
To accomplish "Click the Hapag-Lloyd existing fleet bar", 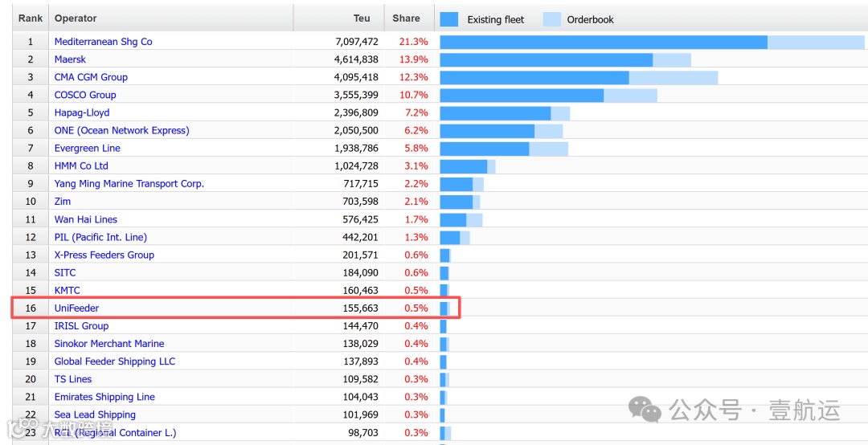I will click(495, 113).
